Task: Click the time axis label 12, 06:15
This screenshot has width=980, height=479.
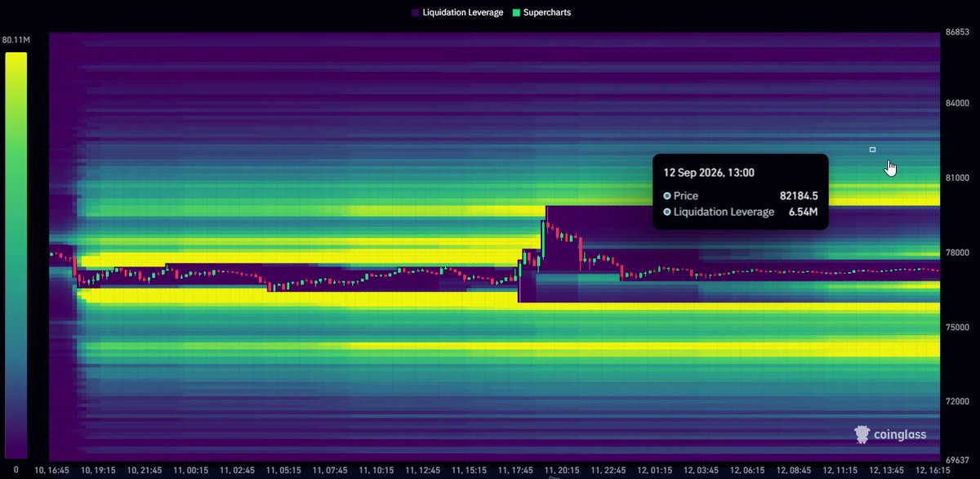Action: click(x=749, y=472)
